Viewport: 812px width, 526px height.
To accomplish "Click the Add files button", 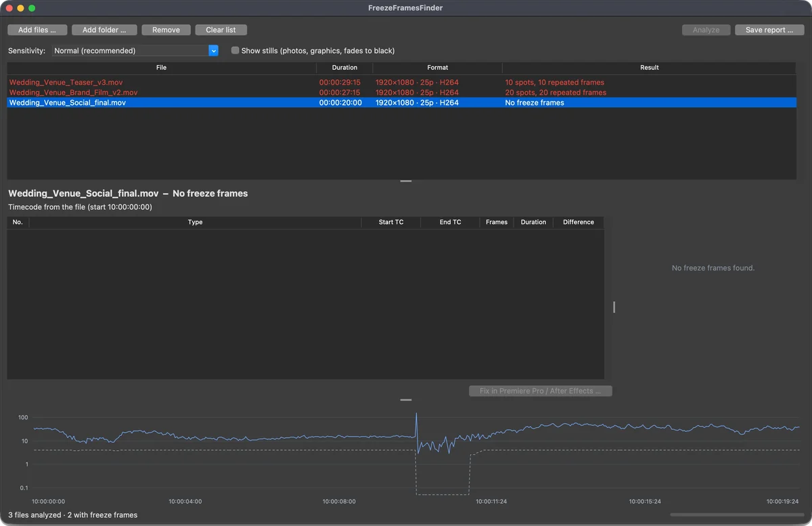I will tap(37, 30).
